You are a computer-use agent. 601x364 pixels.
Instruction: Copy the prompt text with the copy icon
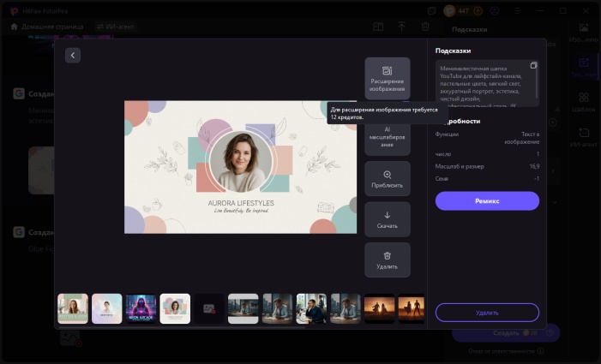coord(532,66)
